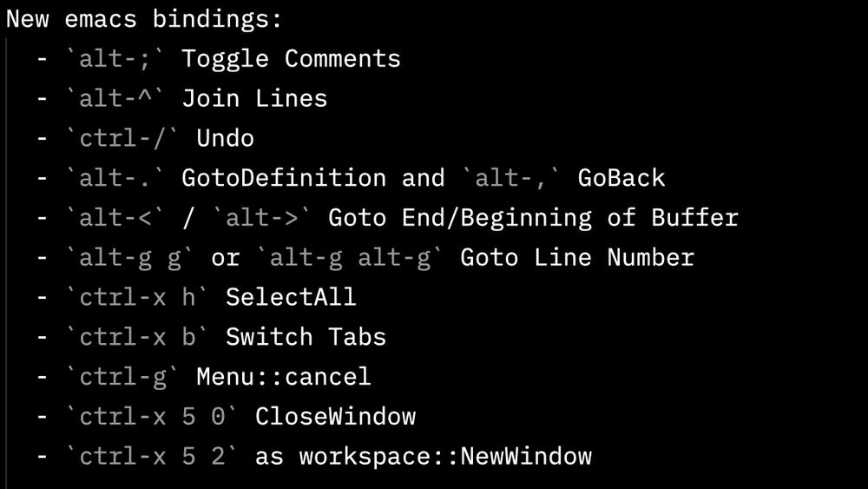Click the 'SelectAll' text
The width and height of the screenshot is (868, 489).
coord(291,298)
